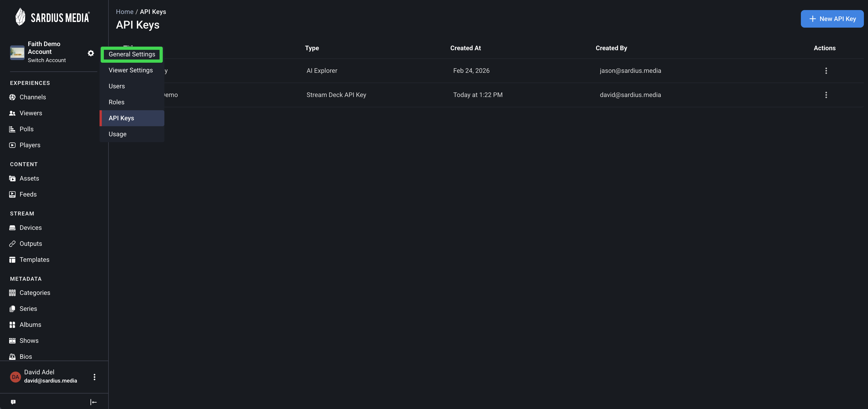The image size is (868, 409).
Task: Click the Assets folder icon
Action: tap(13, 178)
